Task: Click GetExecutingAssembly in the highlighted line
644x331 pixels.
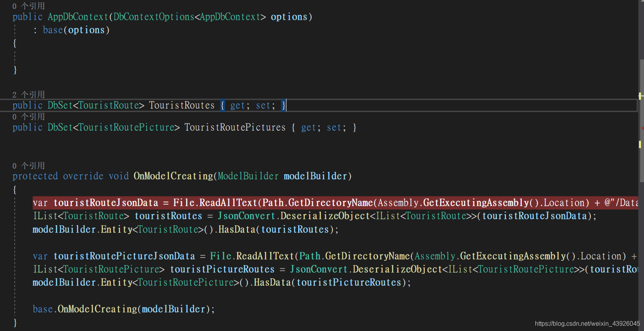Action: click(x=476, y=203)
